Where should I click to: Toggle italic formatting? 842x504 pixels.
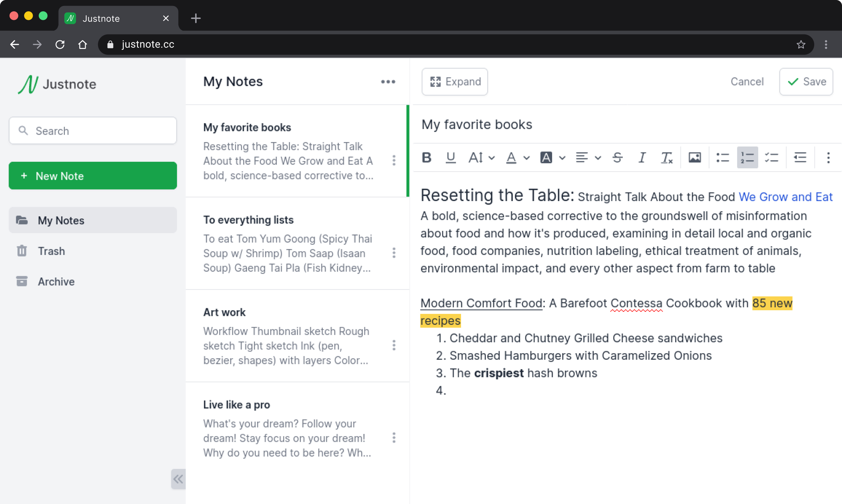(x=642, y=157)
